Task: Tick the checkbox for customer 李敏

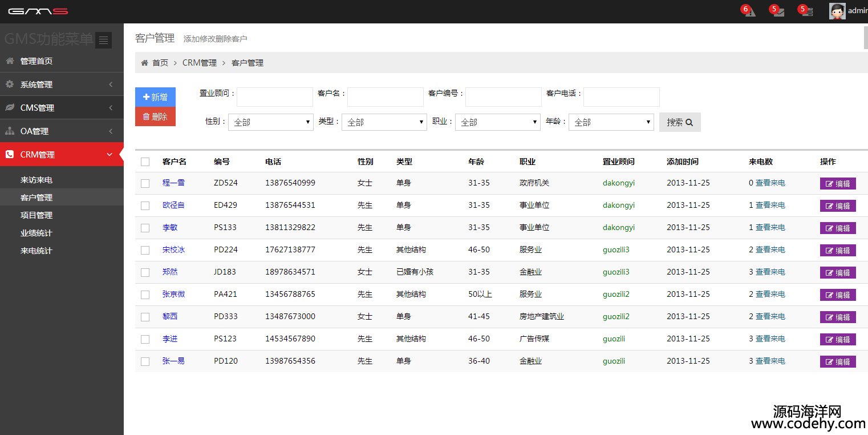Action: click(145, 228)
